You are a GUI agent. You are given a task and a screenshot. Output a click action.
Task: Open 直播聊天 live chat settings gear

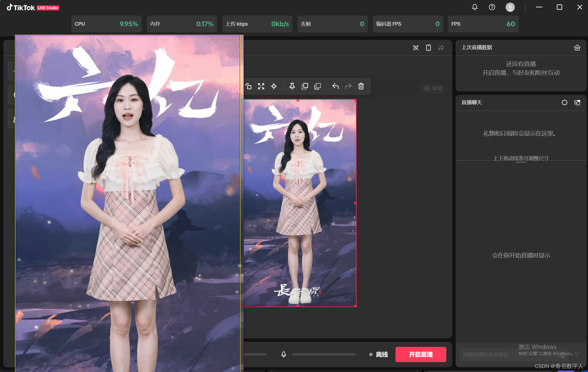[x=565, y=102]
